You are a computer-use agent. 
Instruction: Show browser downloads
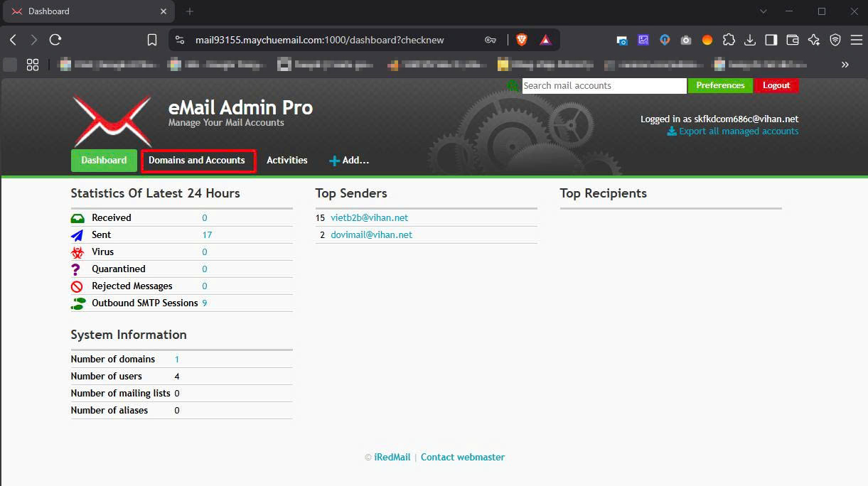[x=750, y=40]
